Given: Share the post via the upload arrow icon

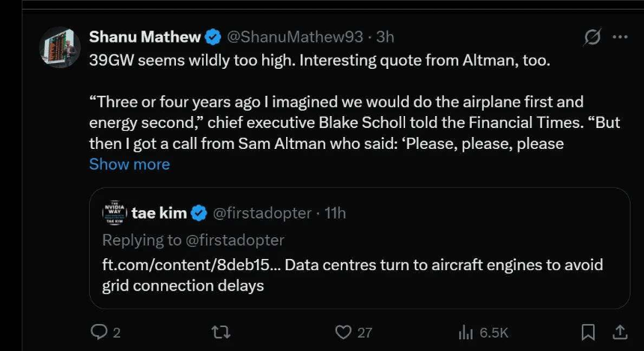Looking at the screenshot, I should 620,332.
